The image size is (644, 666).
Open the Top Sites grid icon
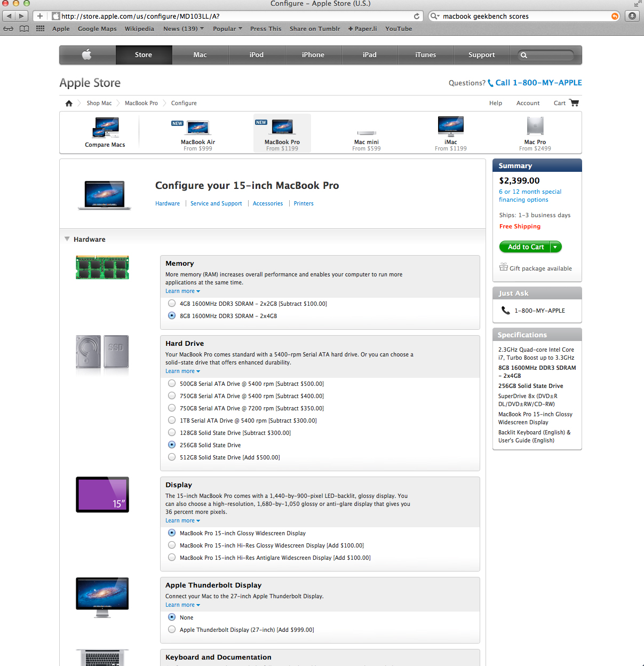[40, 29]
